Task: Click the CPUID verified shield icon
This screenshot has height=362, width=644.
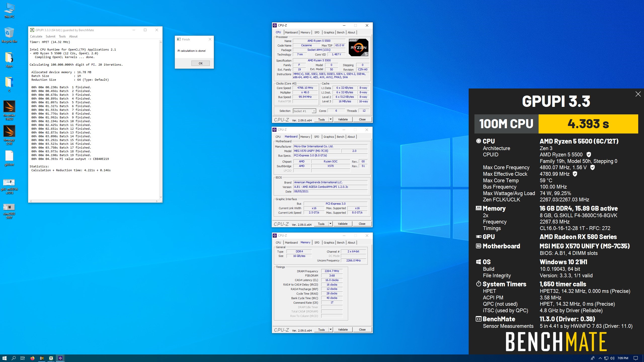Action: coord(589,155)
